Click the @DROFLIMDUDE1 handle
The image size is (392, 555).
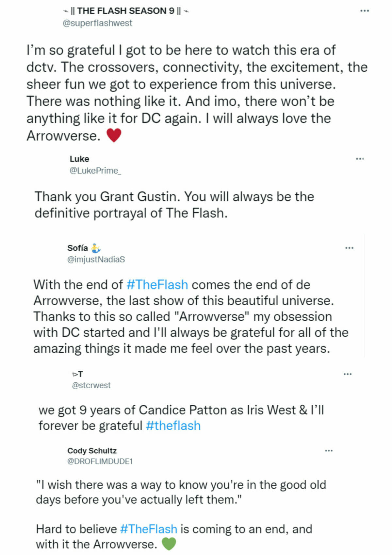click(100, 462)
